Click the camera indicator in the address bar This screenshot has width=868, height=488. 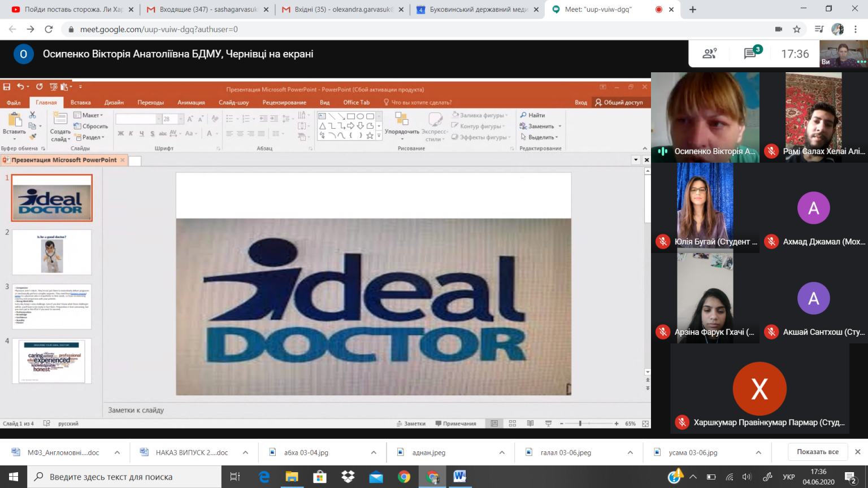[779, 29]
